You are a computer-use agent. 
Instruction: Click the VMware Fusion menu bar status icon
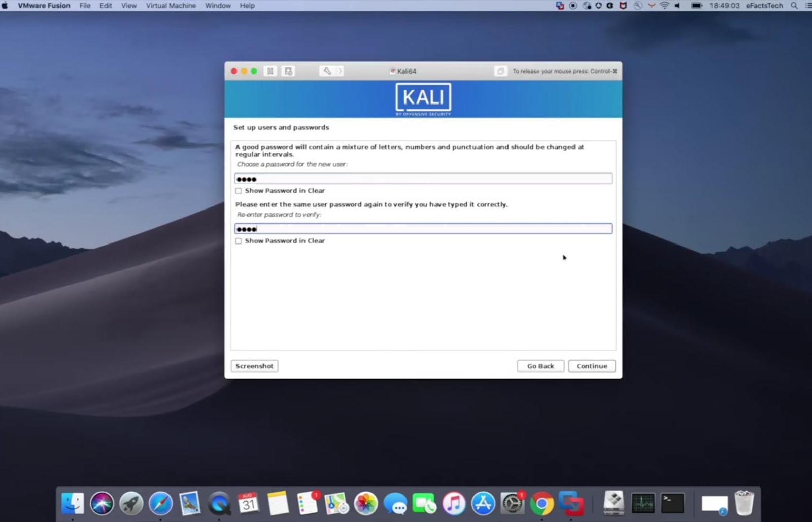click(x=560, y=6)
